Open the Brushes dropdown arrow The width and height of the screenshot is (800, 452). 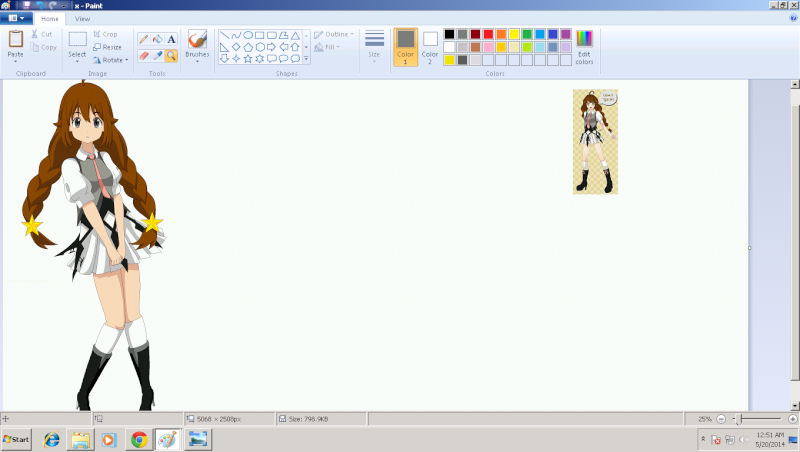click(197, 62)
